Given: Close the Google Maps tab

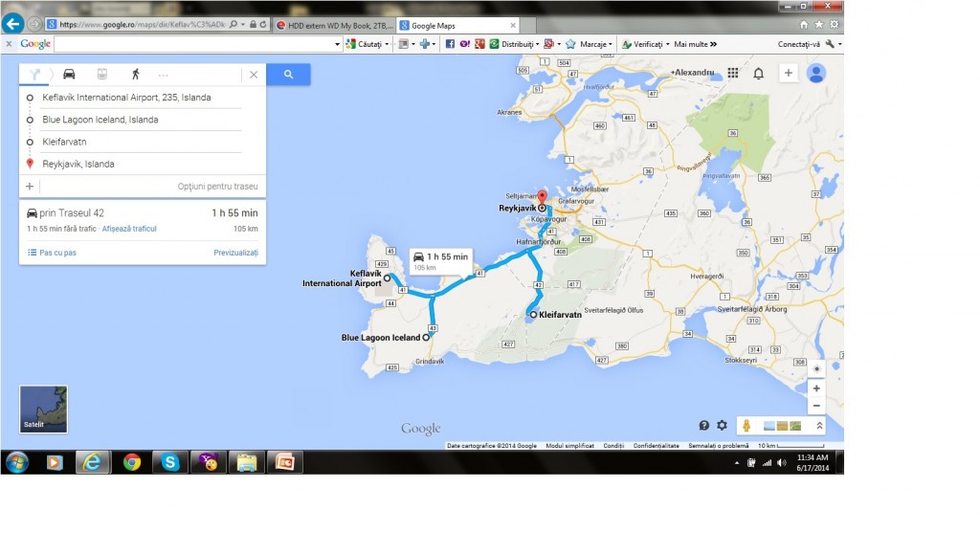Looking at the screenshot, I should [513, 26].
